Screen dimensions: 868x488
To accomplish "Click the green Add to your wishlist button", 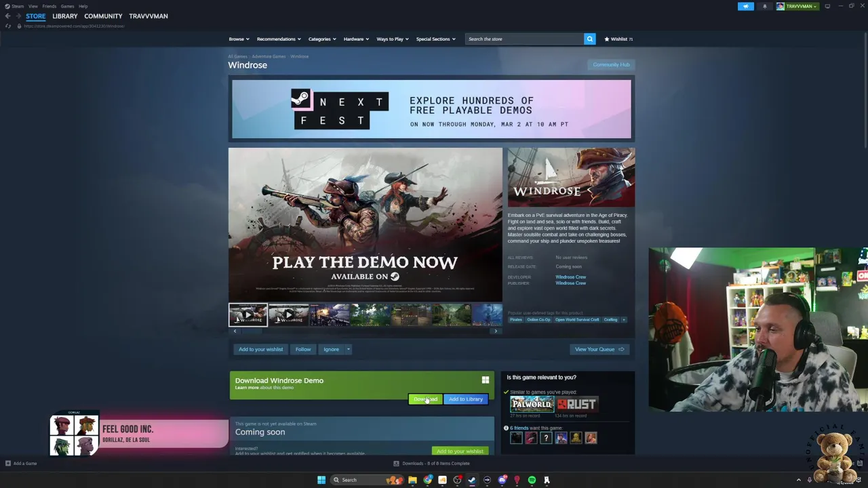I will [x=460, y=451].
